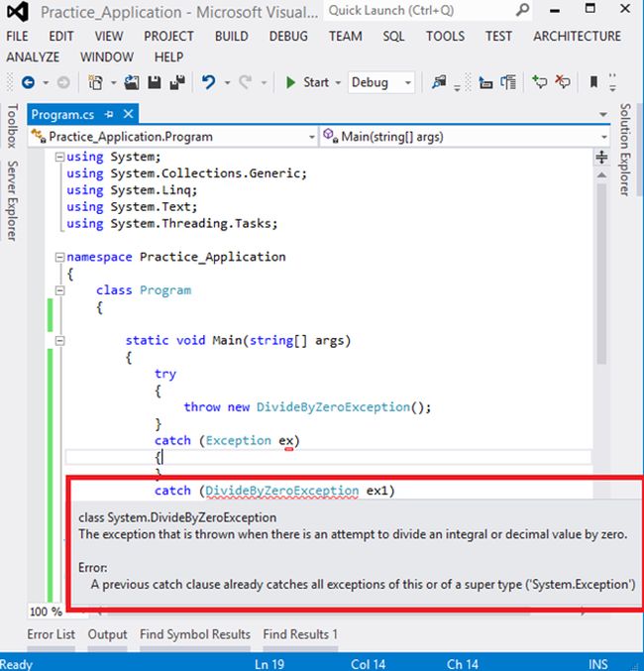This screenshot has width=644, height=671.
Task: Click the increase line indent icon
Action: pos(508,82)
